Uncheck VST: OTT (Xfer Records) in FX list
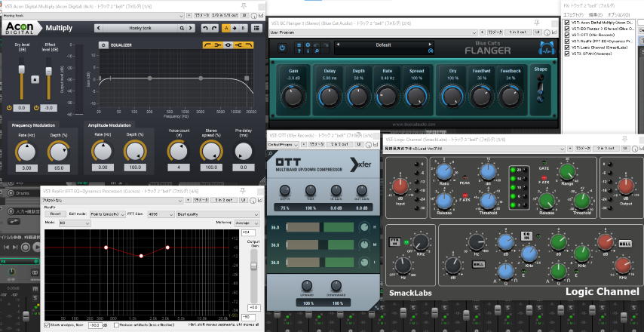The width and height of the screenshot is (644, 332). pos(567,35)
